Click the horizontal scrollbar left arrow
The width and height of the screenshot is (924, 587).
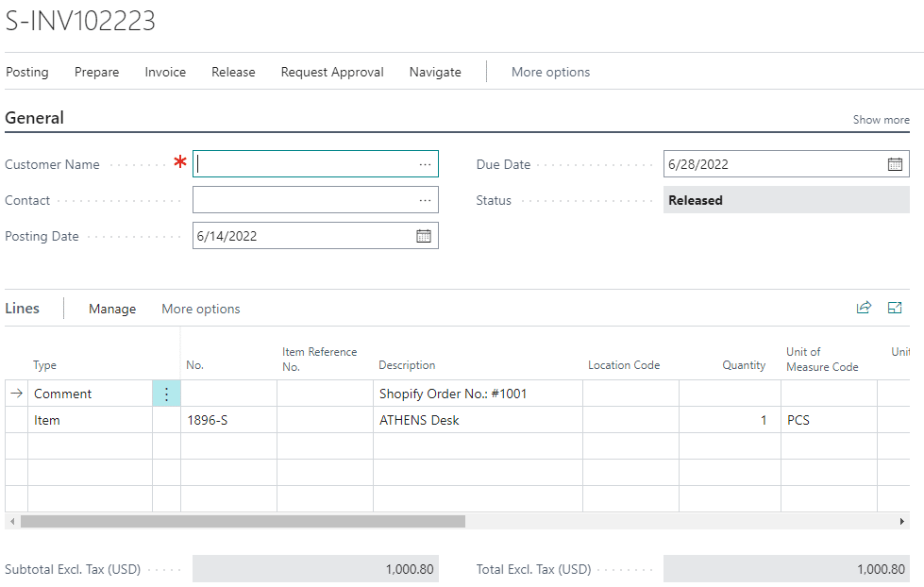[12, 522]
